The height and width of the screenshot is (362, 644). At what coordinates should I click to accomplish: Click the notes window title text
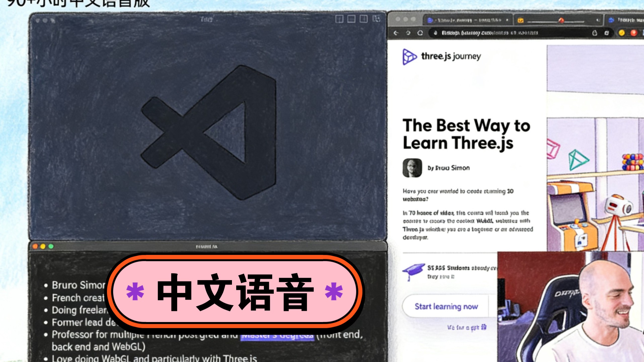click(x=207, y=247)
